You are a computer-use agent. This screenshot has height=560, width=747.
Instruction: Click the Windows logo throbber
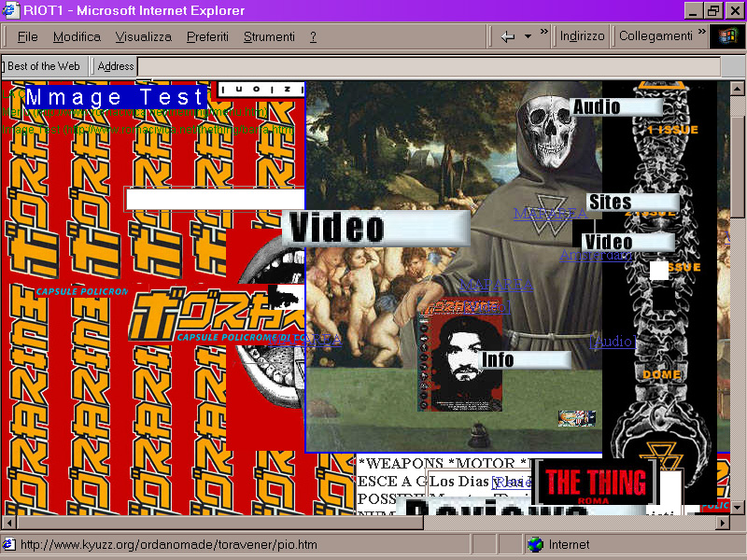click(726, 36)
